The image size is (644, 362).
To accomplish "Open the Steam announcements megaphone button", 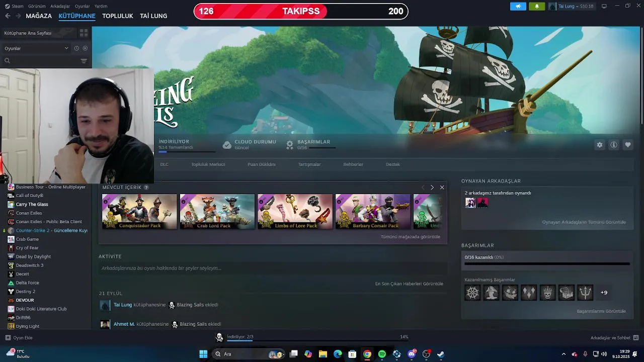I will point(518,6).
